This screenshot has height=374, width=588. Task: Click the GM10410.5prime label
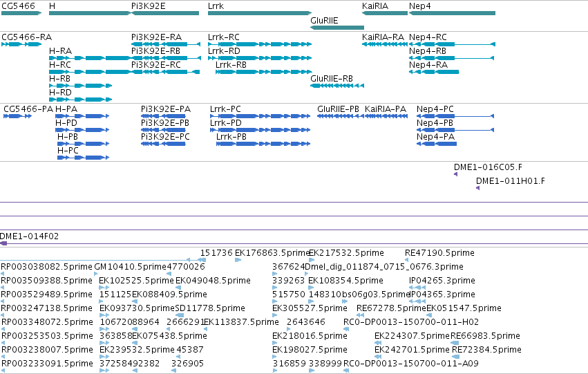130,267
